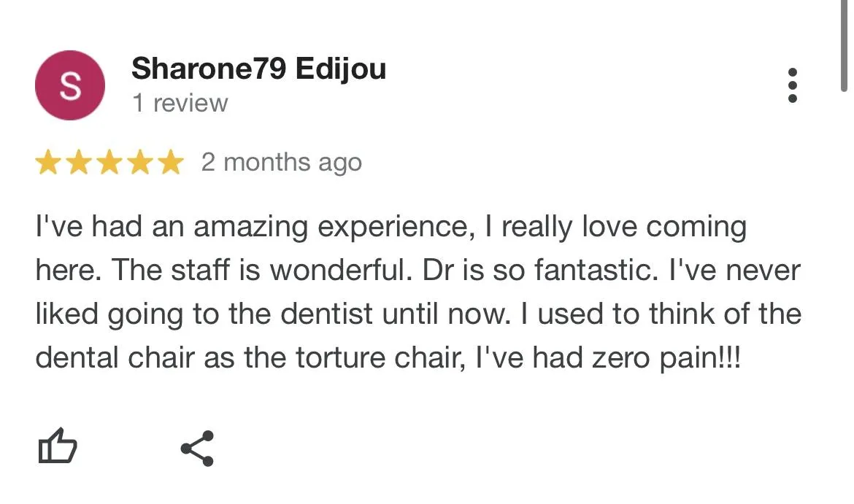Open the three-dot more options menu
The width and height of the screenshot is (854, 504).
pyautogui.click(x=793, y=86)
